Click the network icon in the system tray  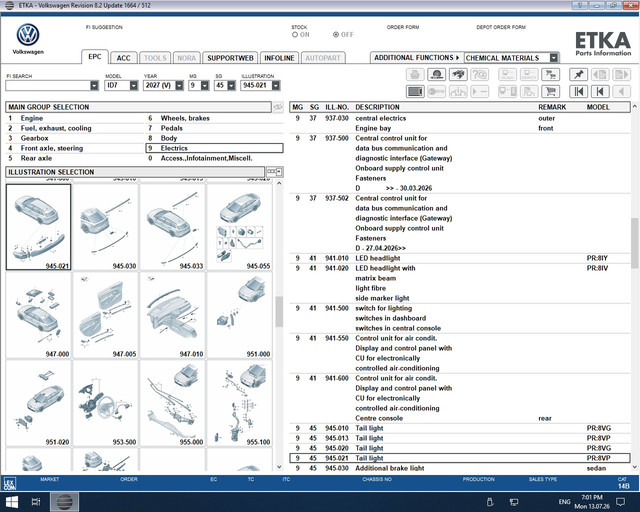[x=514, y=502]
